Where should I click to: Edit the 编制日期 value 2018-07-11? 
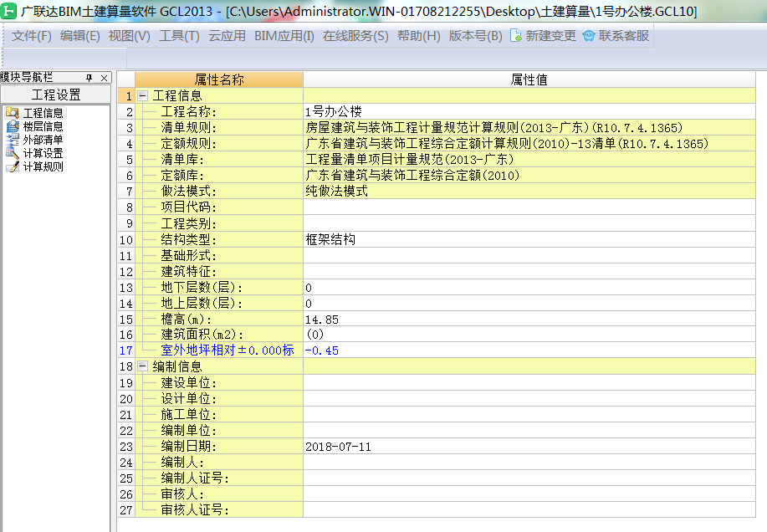529,447
